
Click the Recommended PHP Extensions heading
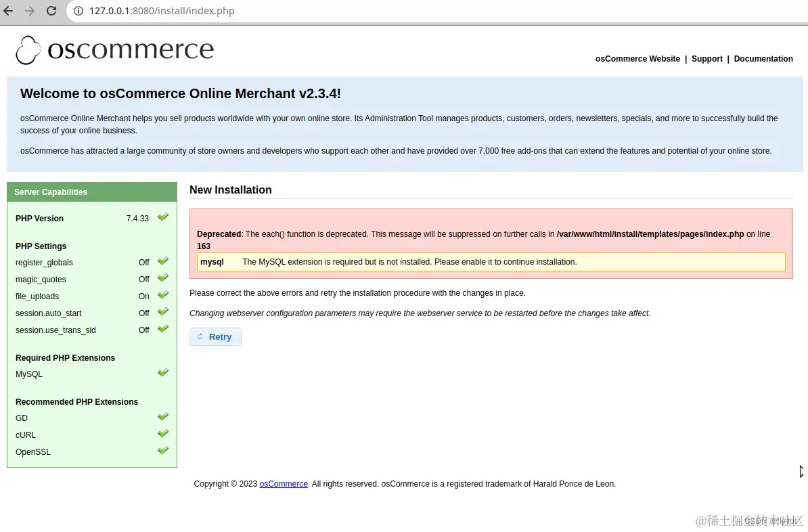pos(76,401)
